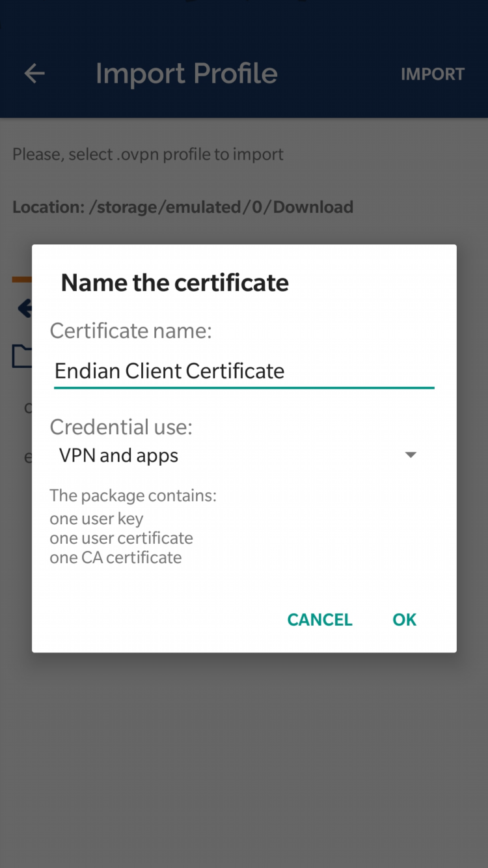The width and height of the screenshot is (488, 868).
Task: Tap the 'Name the certificate' dialog title
Action: [x=174, y=283]
